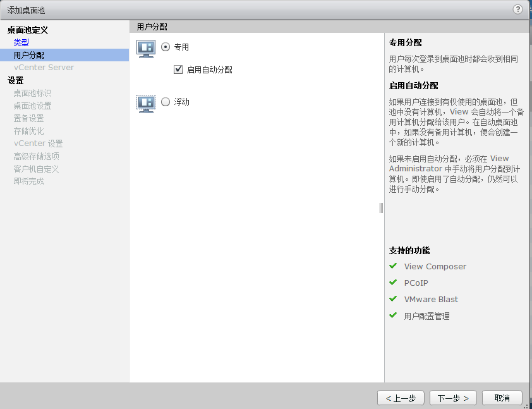The image size is (532, 409).
Task: Select the 专用 radio button
Action: pyautogui.click(x=166, y=47)
